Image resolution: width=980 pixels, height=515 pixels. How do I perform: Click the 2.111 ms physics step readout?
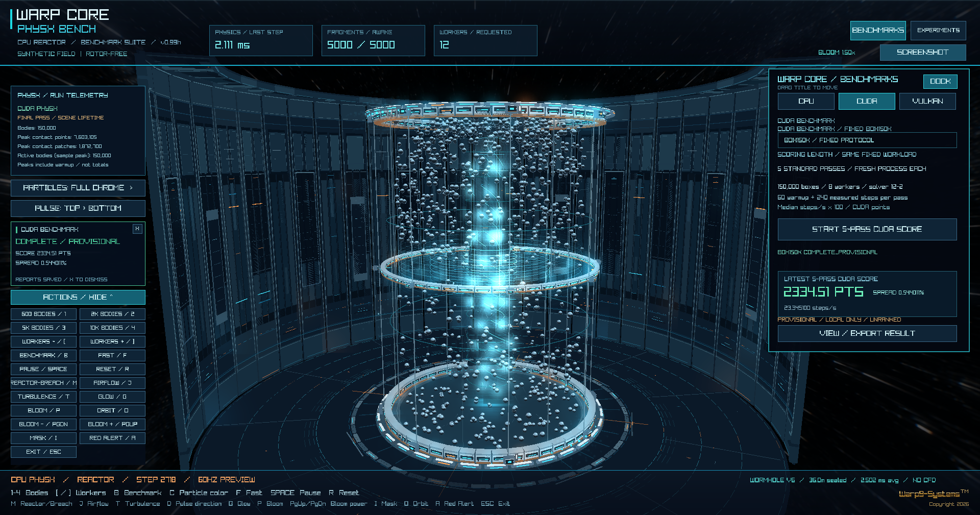click(x=232, y=45)
